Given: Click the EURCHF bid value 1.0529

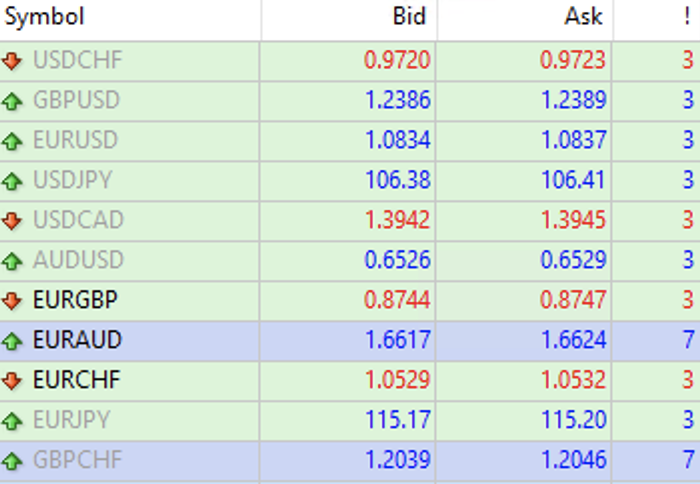Looking at the screenshot, I should coord(397,380).
